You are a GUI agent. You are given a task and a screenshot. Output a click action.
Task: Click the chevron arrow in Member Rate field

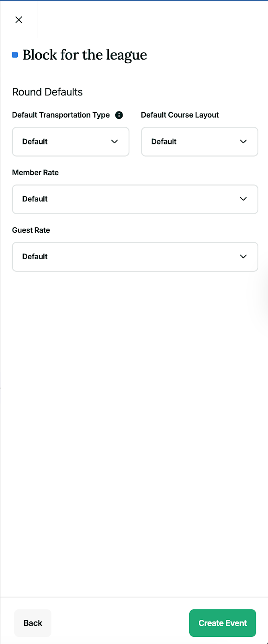(x=243, y=199)
